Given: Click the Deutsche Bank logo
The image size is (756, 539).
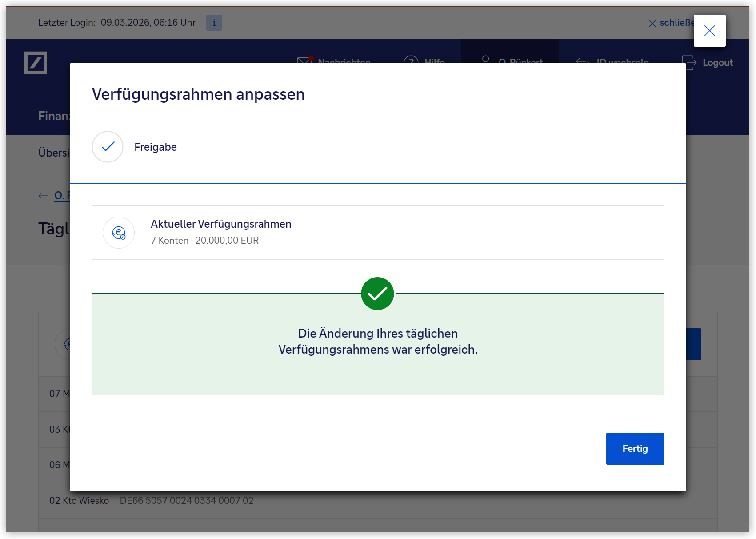Looking at the screenshot, I should click(36, 63).
